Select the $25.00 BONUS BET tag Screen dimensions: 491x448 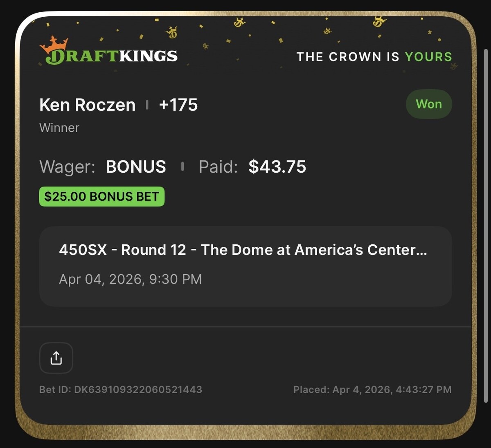101,196
